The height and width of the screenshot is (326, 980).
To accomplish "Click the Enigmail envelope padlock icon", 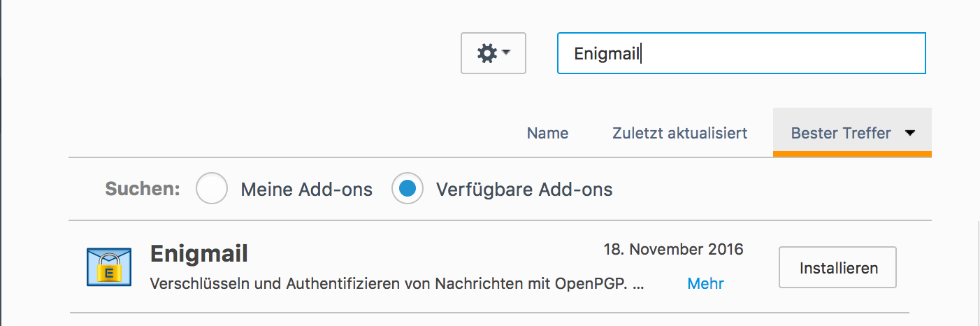I will [x=109, y=267].
